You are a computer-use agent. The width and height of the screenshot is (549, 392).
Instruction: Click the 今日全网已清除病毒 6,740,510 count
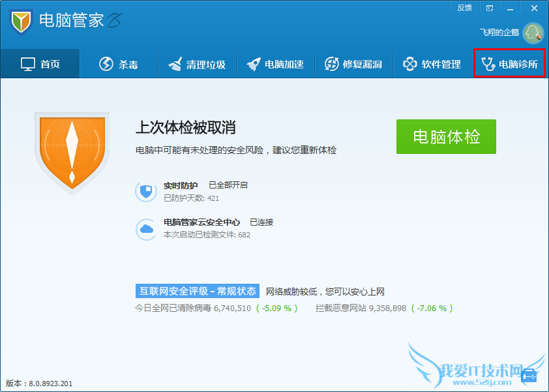(x=193, y=309)
